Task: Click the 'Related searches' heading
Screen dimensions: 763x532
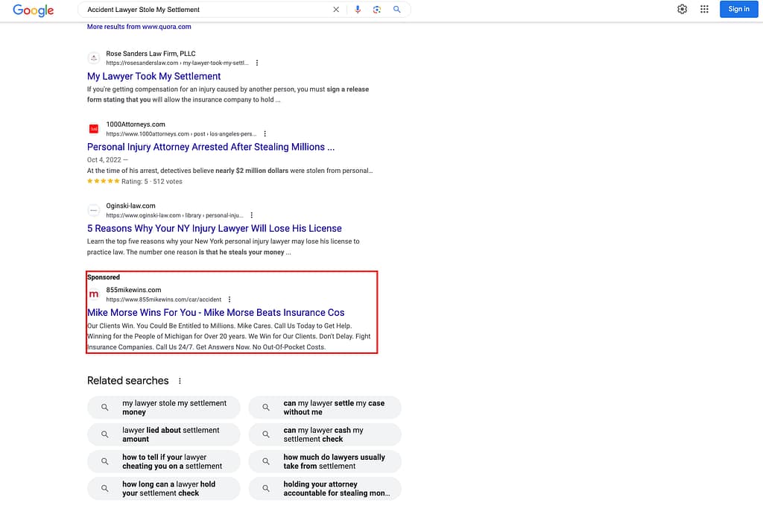Action: click(128, 381)
